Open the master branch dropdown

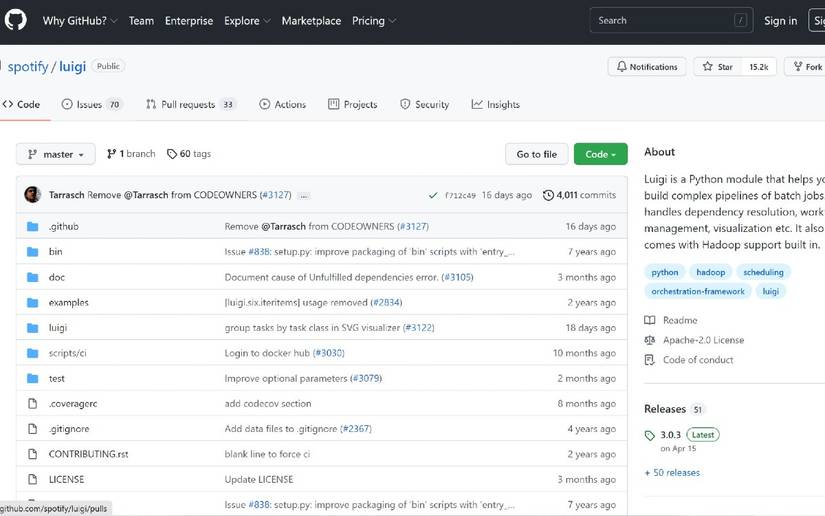coord(56,154)
